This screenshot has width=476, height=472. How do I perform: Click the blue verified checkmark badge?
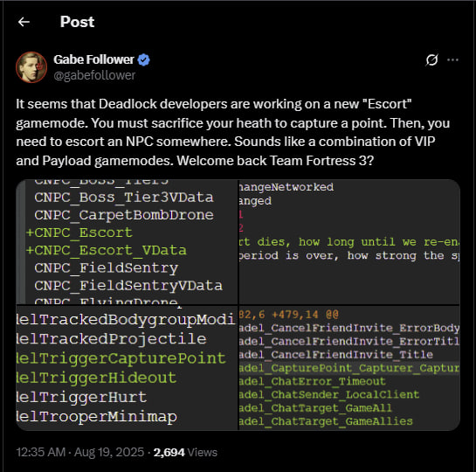pos(143,59)
